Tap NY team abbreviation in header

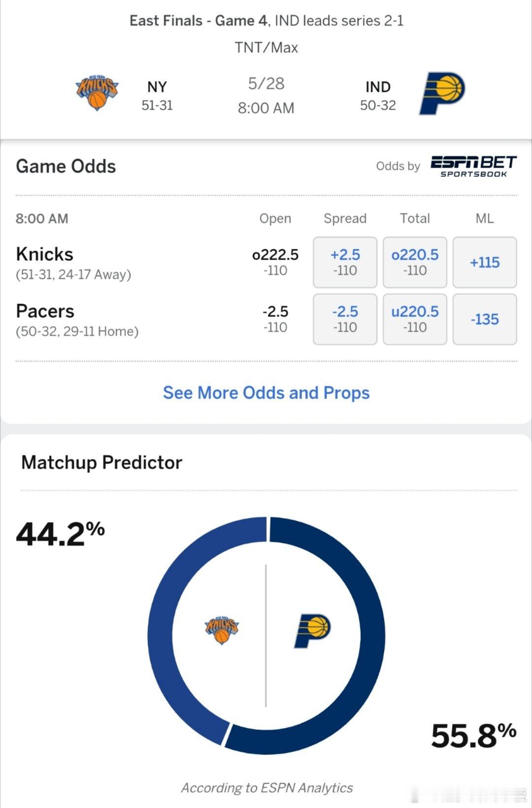[x=157, y=87]
